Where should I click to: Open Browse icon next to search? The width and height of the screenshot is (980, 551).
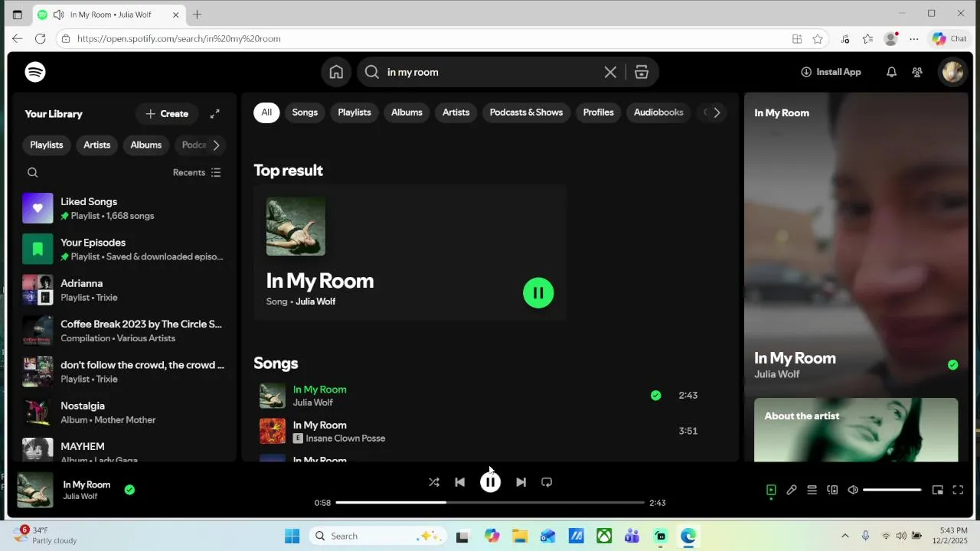coord(642,72)
